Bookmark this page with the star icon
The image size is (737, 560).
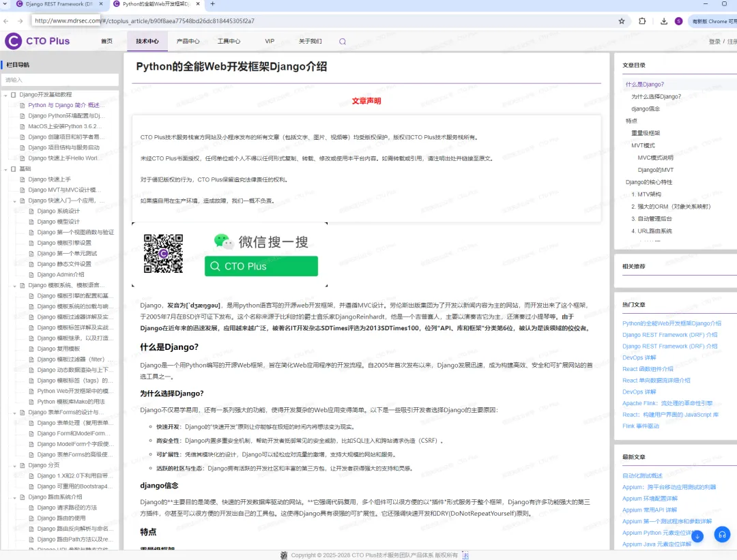pyautogui.click(x=622, y=21)
